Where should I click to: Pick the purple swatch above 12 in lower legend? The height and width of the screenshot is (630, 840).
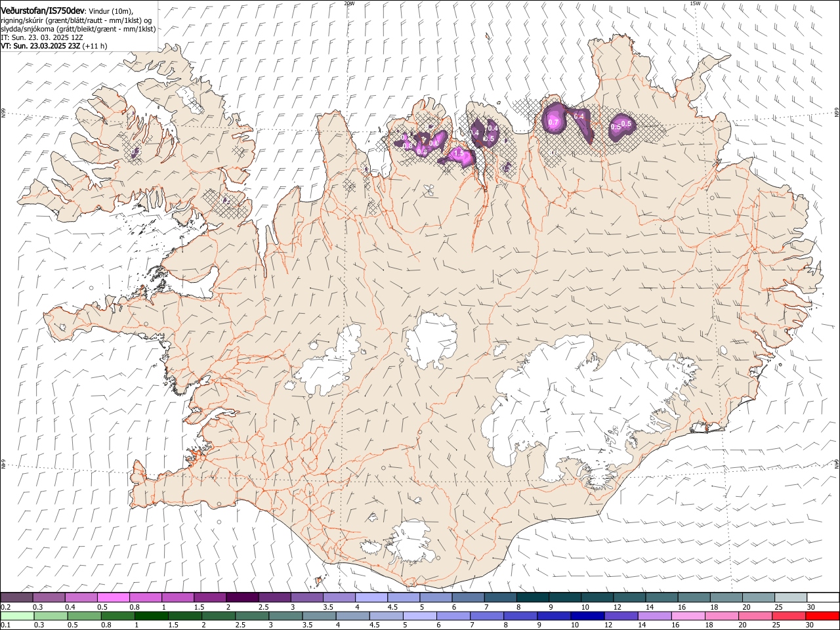(x=621, y=615)
